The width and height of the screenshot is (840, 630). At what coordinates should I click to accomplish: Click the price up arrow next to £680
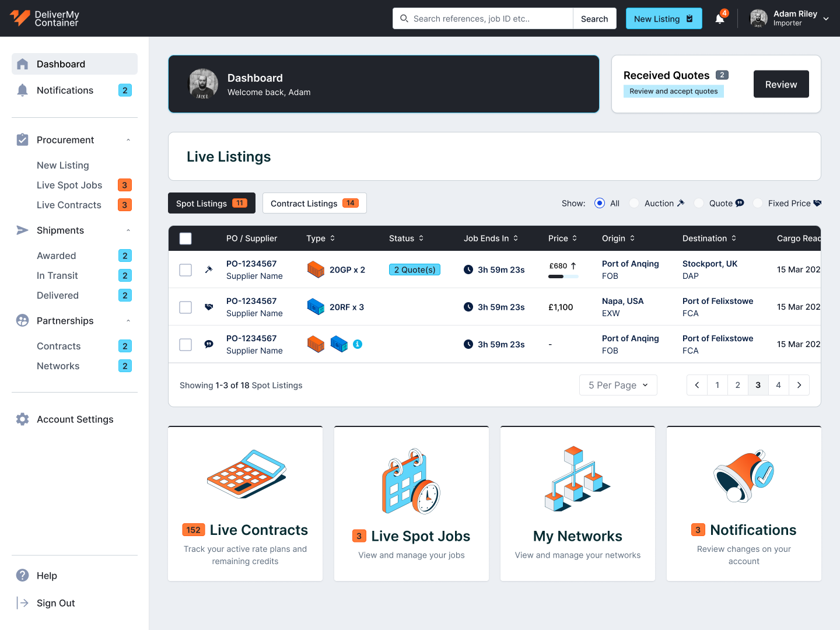point(573,266)
